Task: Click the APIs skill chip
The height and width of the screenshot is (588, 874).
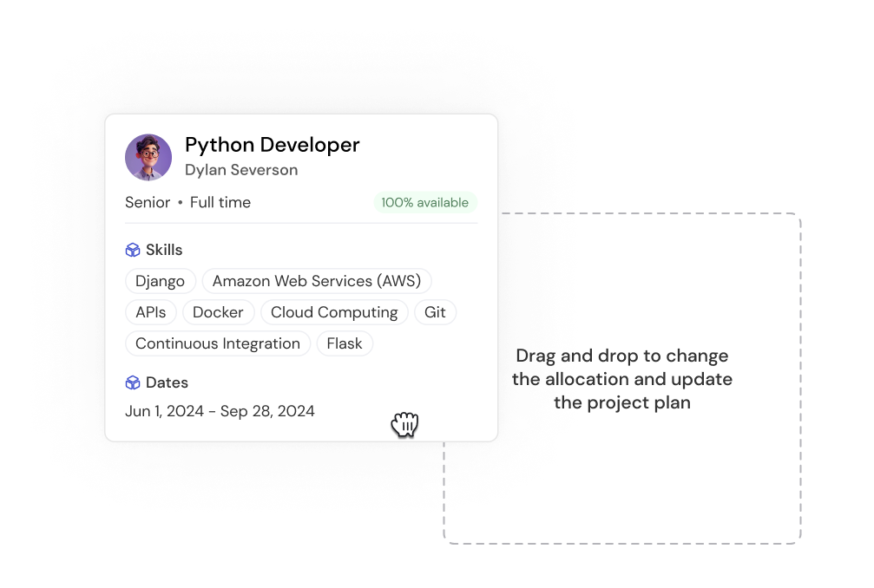Action: click(151, 312)
